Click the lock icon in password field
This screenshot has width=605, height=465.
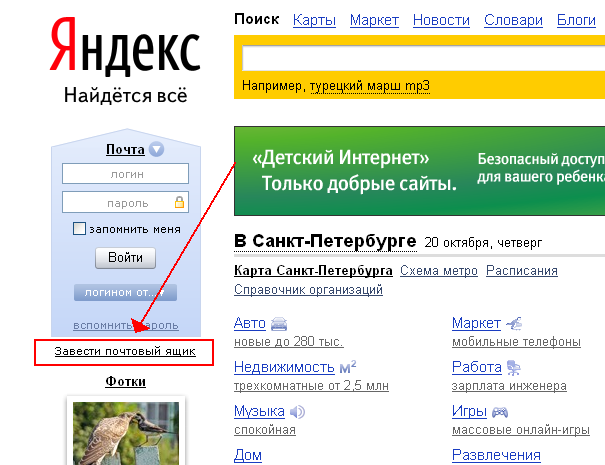(x=179, y=202)
